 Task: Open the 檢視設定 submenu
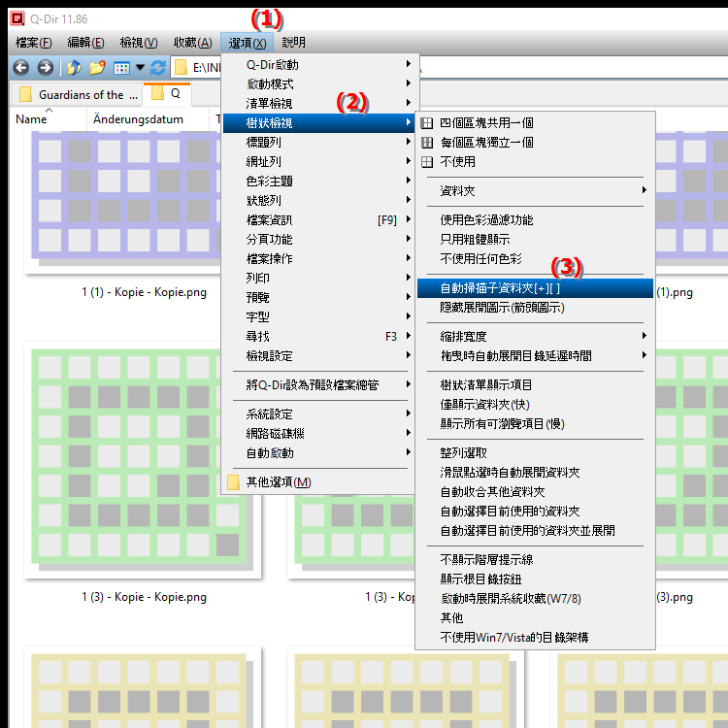318,356
